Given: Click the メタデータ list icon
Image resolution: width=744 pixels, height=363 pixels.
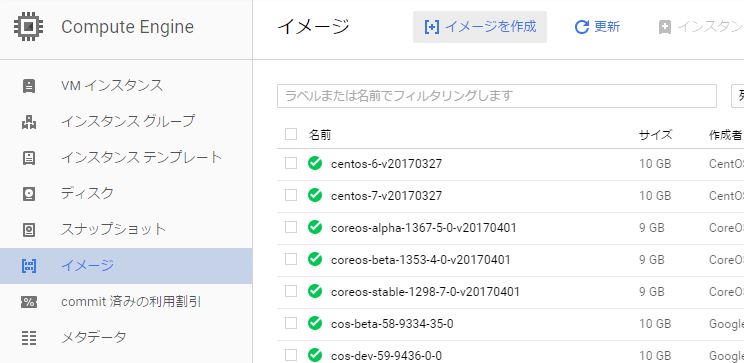Looking at the screenshot, I should coord(29,338).
